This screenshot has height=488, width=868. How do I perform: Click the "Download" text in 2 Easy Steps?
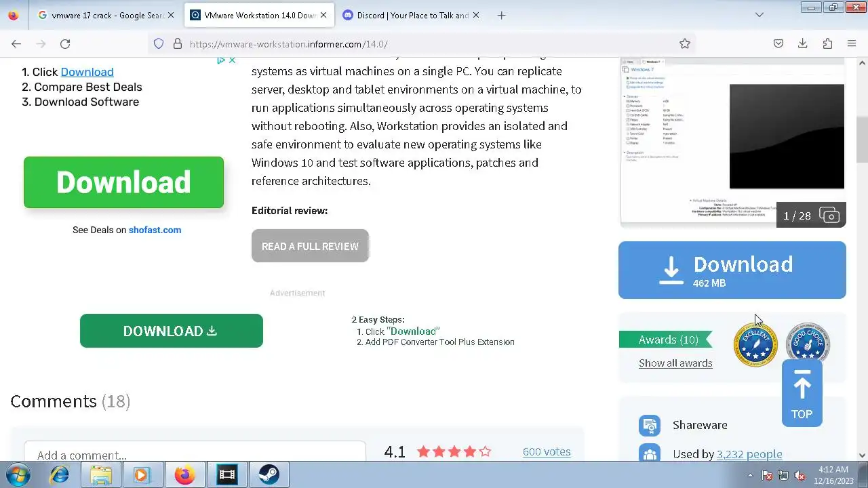(413, 331)
